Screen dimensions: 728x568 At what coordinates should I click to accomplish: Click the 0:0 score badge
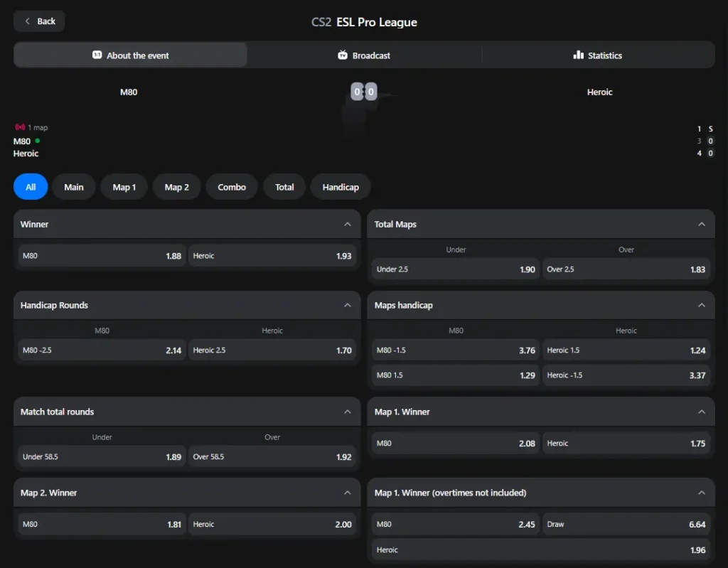363,92
